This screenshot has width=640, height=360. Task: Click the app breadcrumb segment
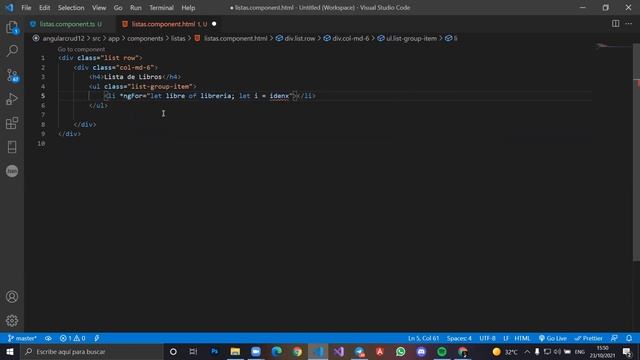[113, 38]
